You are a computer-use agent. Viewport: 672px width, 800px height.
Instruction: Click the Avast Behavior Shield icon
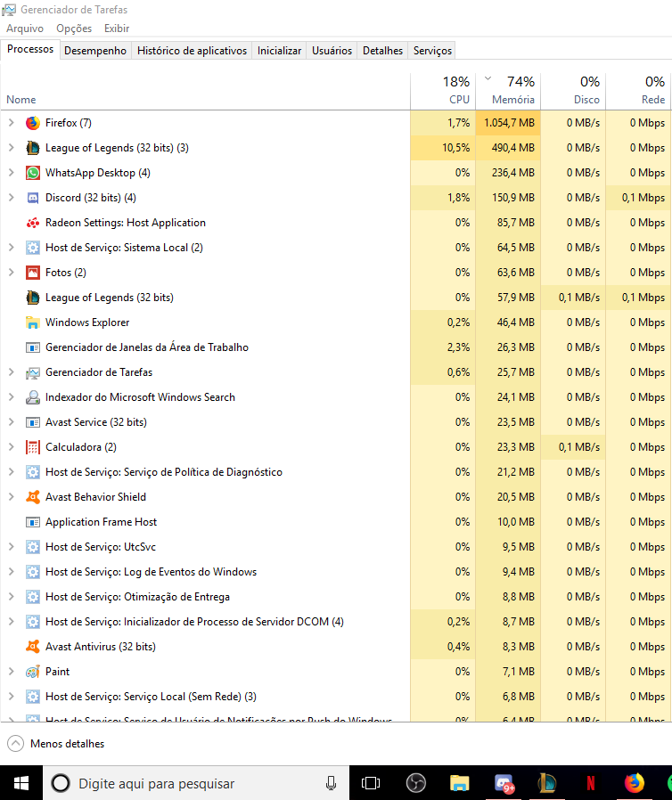coord(33,497)
